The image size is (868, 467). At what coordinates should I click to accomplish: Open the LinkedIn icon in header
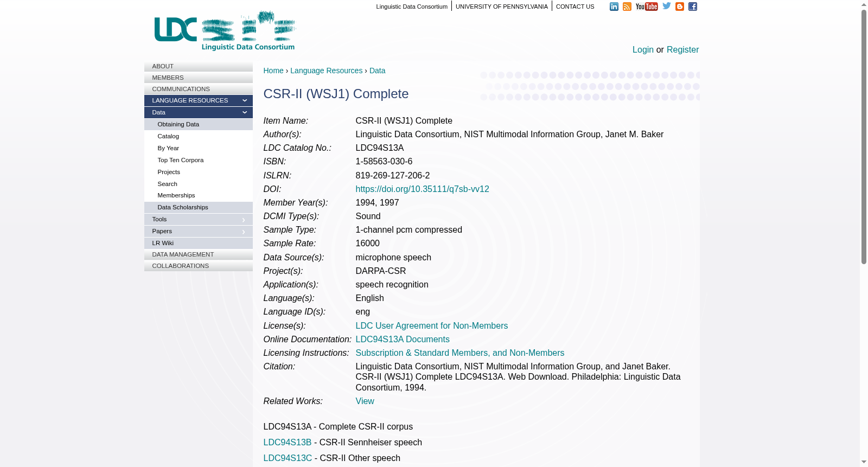(x=614, y=7)
